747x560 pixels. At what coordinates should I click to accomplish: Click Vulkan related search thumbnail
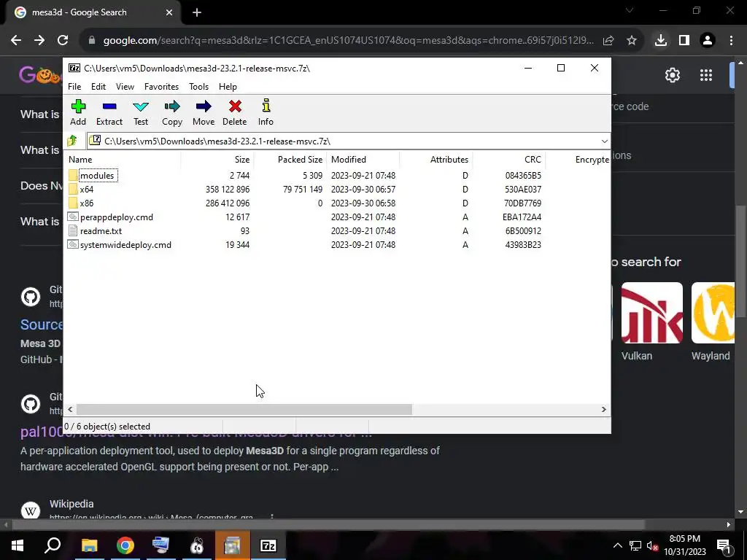[651, 313]
